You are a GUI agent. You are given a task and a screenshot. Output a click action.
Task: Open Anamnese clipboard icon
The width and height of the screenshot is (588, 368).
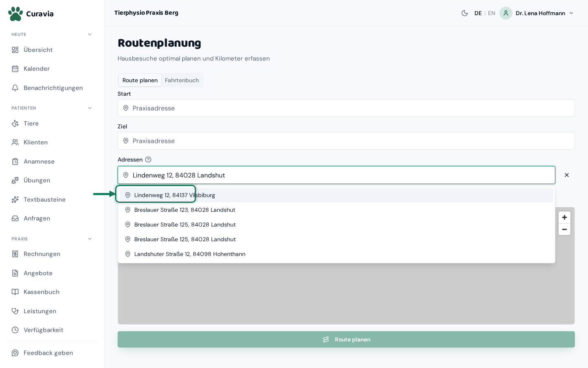point(15,162)
